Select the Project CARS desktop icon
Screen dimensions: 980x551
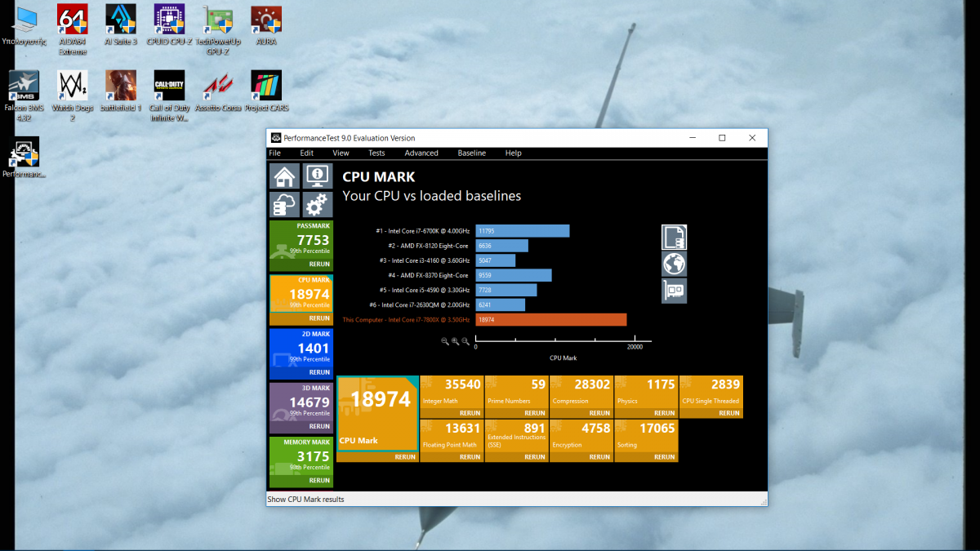pos(266,91)
